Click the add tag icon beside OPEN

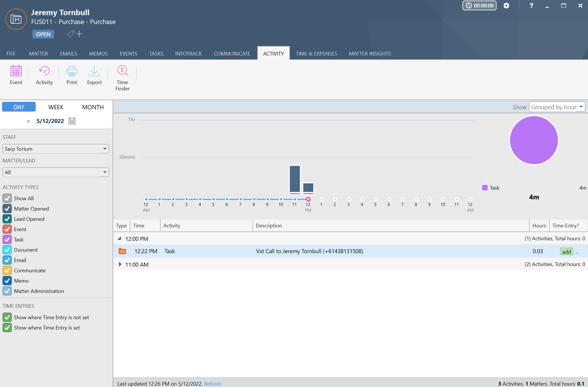(x=75, y=34)
